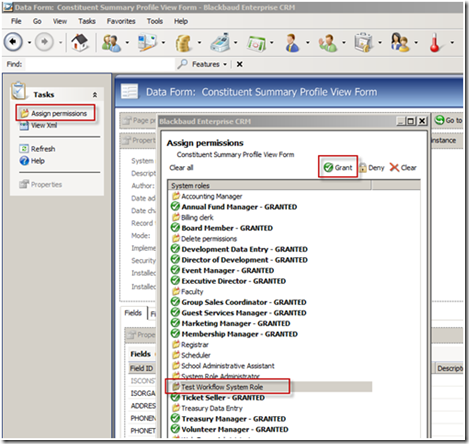Select Registrar role
This screenshot has height=444, width=469.
coord(190,345)
